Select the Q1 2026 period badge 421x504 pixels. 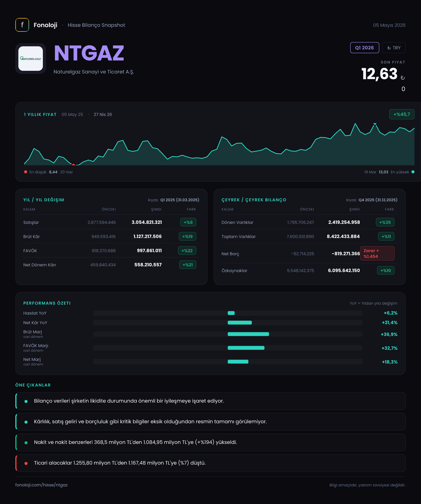[364, 48]
